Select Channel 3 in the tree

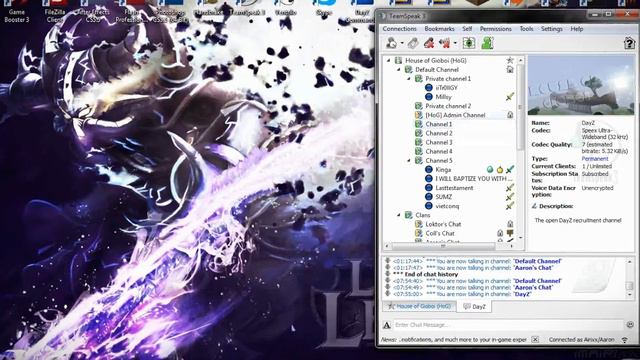[438, 142]
